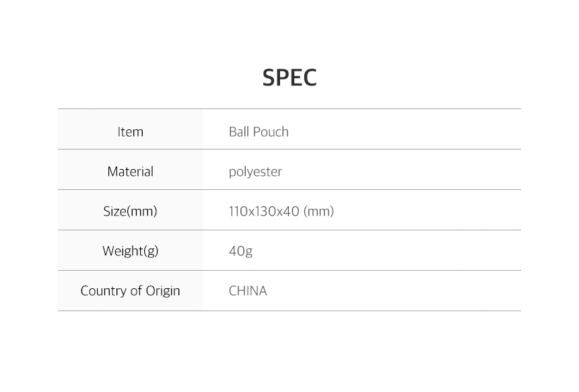Click the letter C in SPEC
The width and height of the screenshot is (579, 392).
click(310, 77)
